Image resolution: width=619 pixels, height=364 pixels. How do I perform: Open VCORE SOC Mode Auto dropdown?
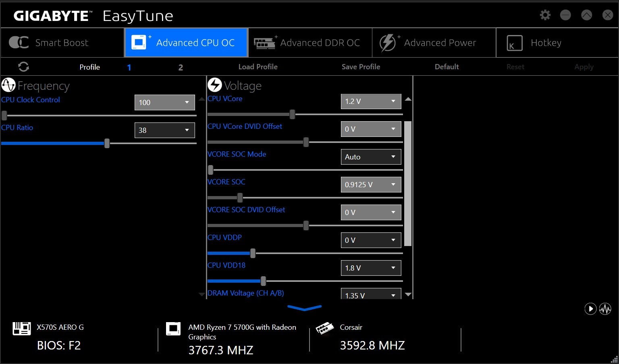coord(371,157)
